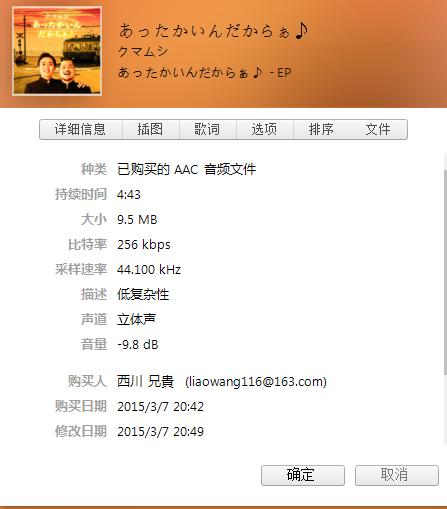447x509 pixels.
Task: Dismiss dialog with 取消 button
Action: pyautogui.click(x=397, y=475)
